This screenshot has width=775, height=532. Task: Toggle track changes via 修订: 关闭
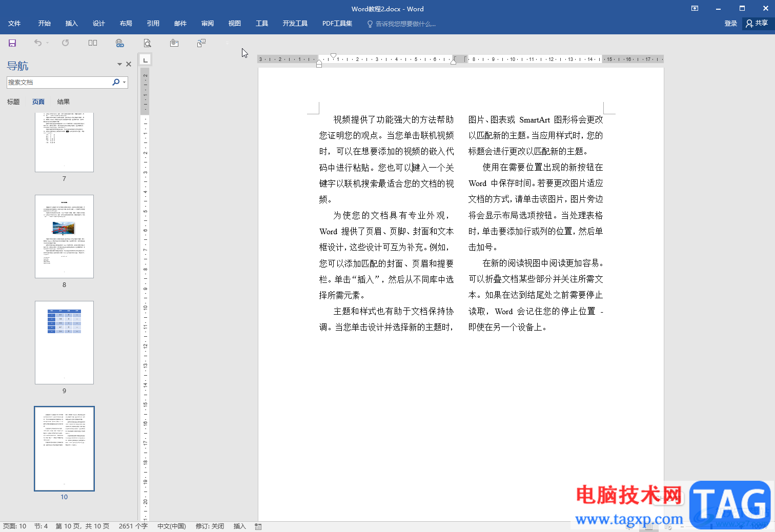pos(210,526)
